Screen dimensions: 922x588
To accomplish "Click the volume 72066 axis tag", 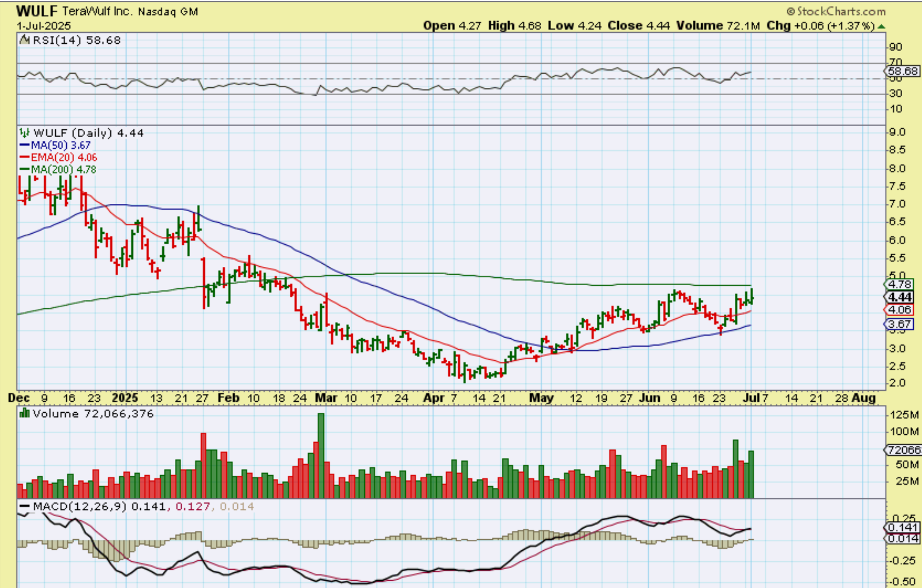I will click(904, 450).
